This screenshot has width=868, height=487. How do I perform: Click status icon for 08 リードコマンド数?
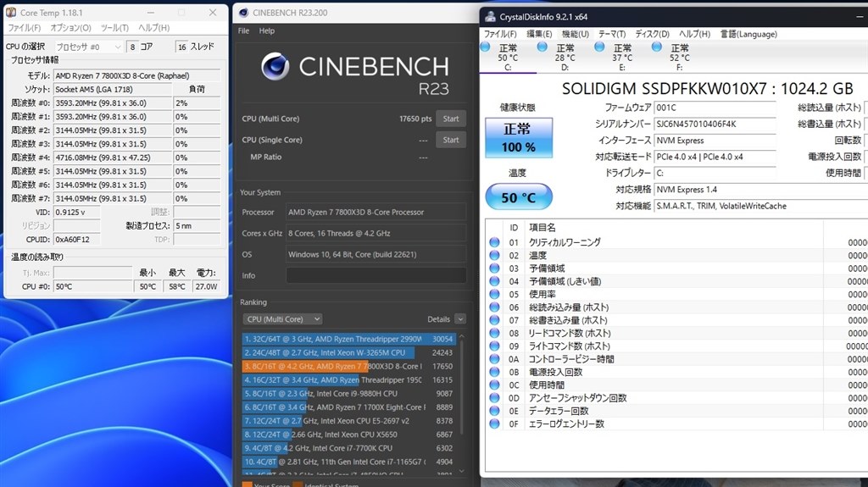pyautogui.click(x=494, y=333)
